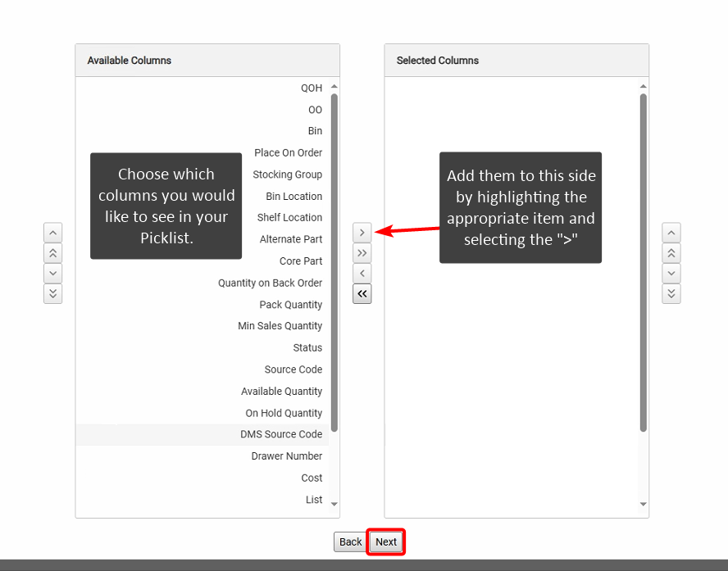The image size is (728, 571).
Task: Select DMS Source Code in Available Columns
Action: [x=281, y=435]
